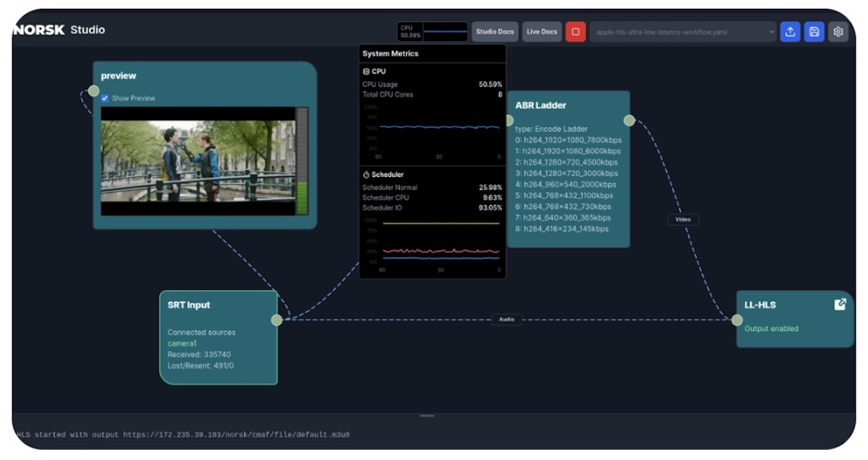Click the Audio connection label
The image size is (868, 460).
(x=506, y=319)
